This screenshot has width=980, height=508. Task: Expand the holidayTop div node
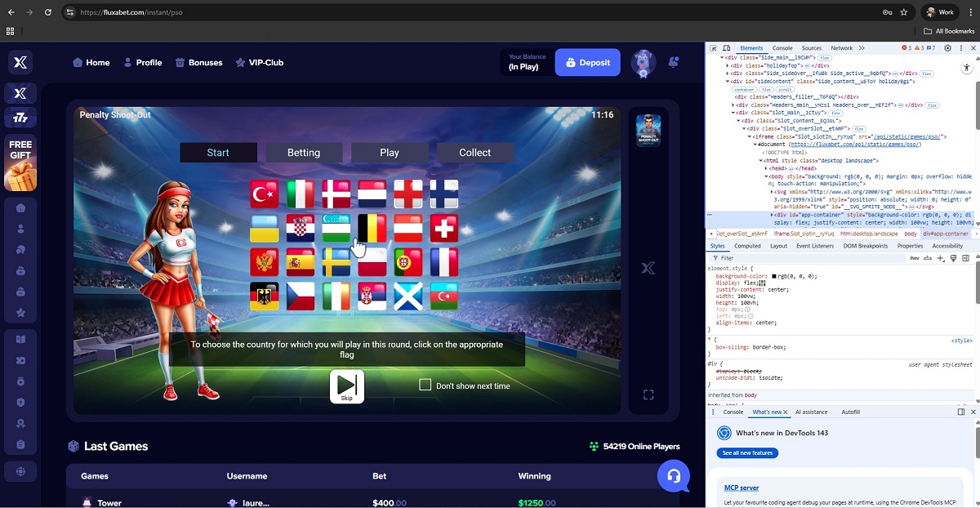pyautogui.click(x=728, y=65)
